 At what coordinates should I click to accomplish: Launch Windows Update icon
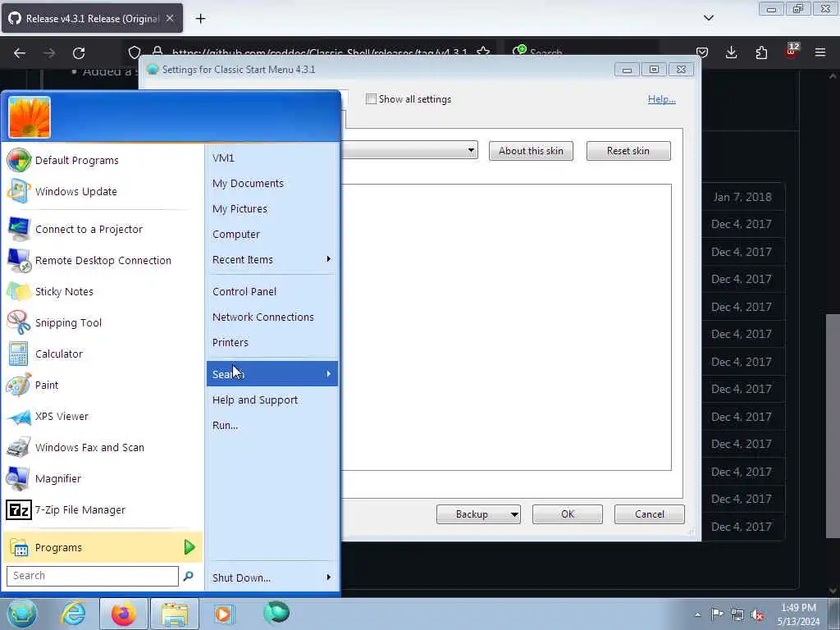[19, 191]
